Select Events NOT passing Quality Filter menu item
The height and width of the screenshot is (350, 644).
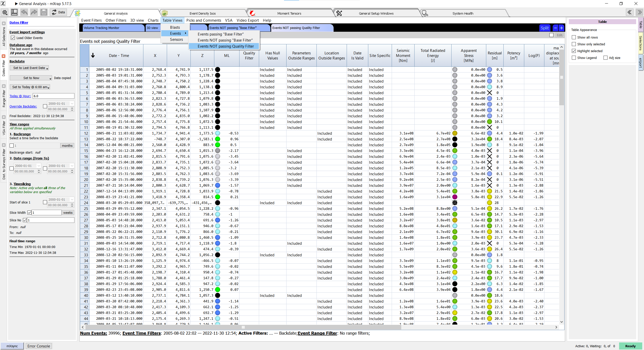pyautogui.click(x=226, y=46)
